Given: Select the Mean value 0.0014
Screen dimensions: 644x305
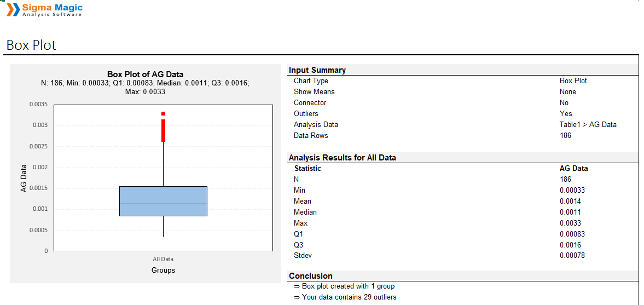Looking at the screenshot, I should 570,201.
